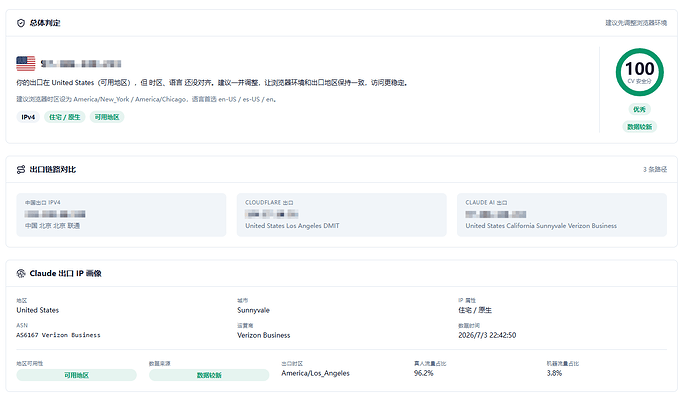Open the CLOUDFLARE 出口 route card

(x=341, y=215)
